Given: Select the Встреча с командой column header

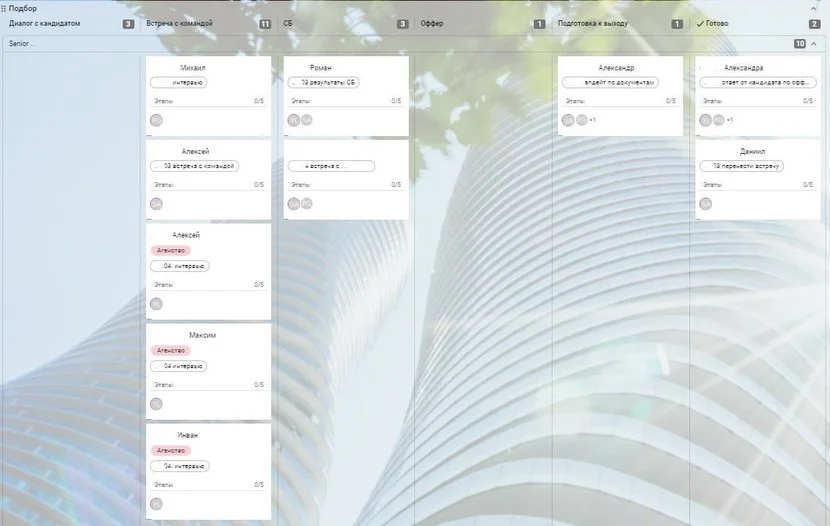Looking at the screenshot, I should 179,23.
